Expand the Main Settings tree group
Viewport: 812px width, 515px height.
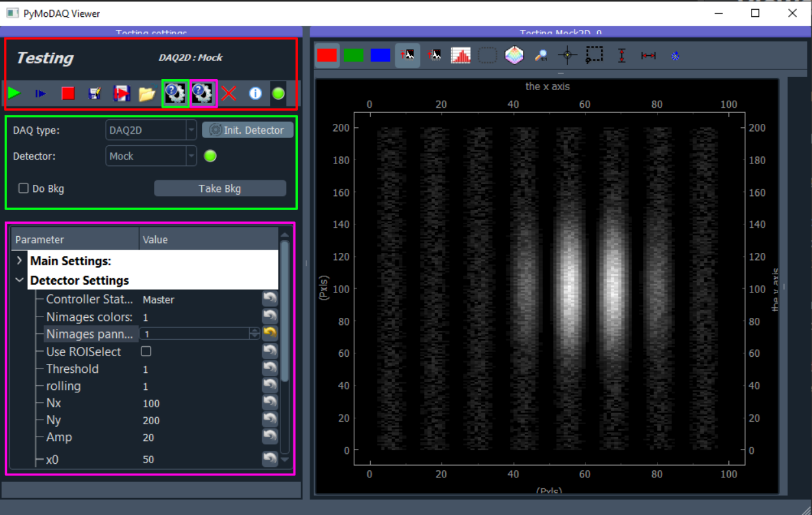[x=19, y=261]
